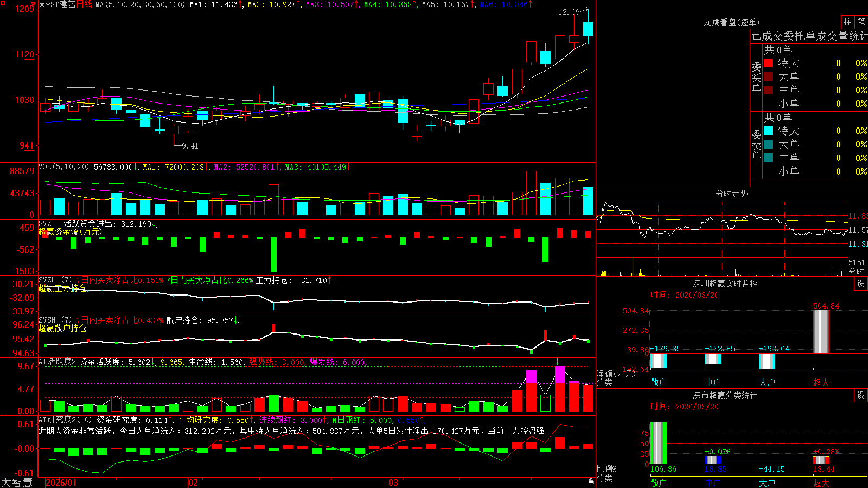Open 设 settings for 深圳超赢实时监控
868x488 pixels.
(861, 284)
